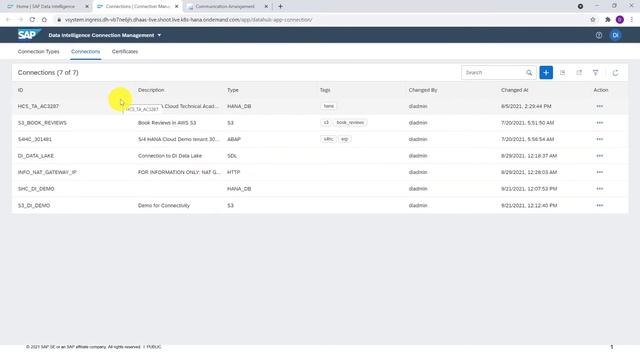640x360 pixels.
Task: Click the SDL type cell
Action: tap(232, 156)
